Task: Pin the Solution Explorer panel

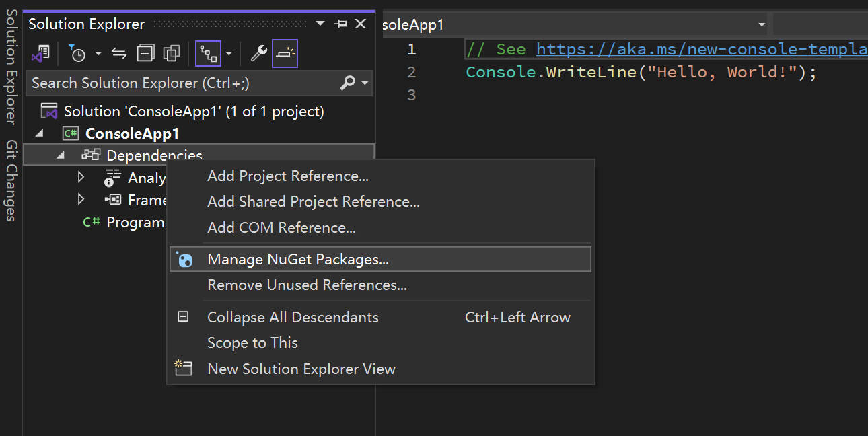Action: [x=340, y=24]
